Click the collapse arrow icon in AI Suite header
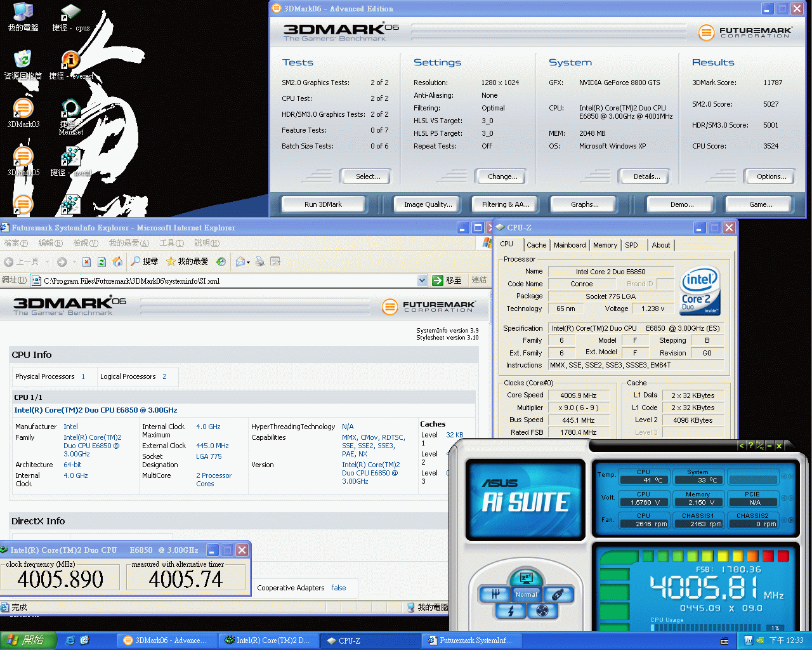 coord(741,446)
